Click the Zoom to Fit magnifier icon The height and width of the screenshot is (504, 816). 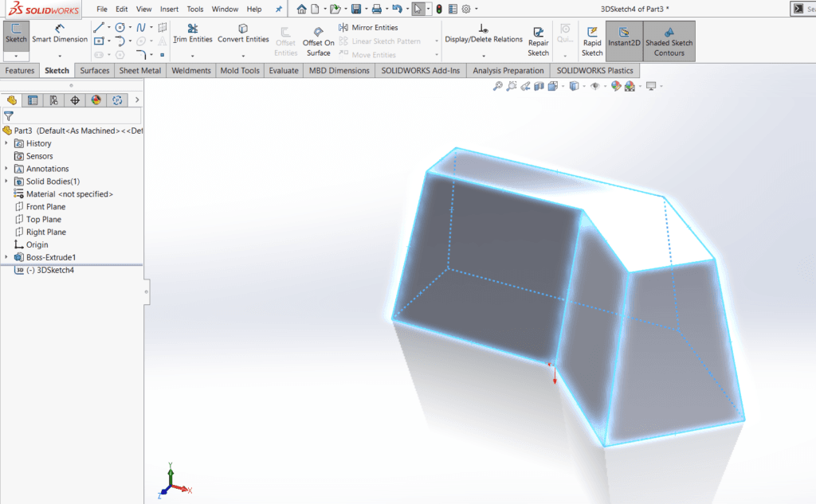498,86
